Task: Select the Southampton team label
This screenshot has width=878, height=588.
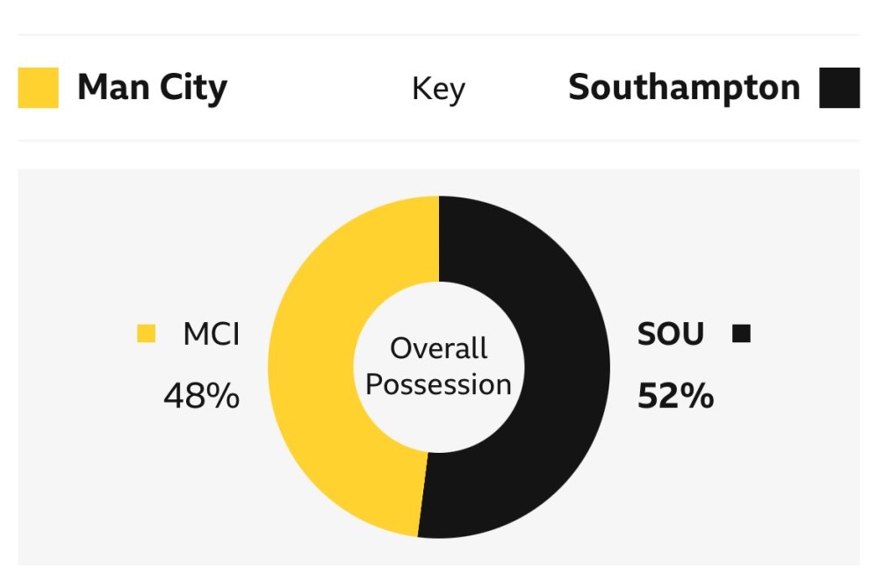Action: (684, 88)
